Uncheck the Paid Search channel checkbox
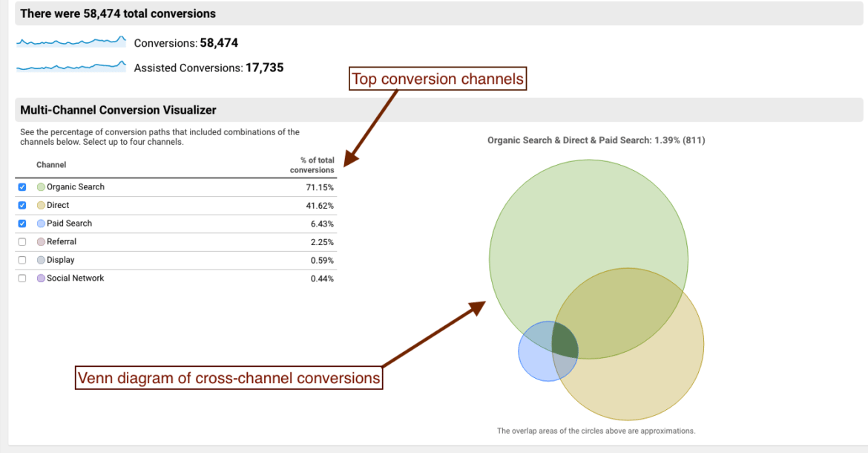 22,224
